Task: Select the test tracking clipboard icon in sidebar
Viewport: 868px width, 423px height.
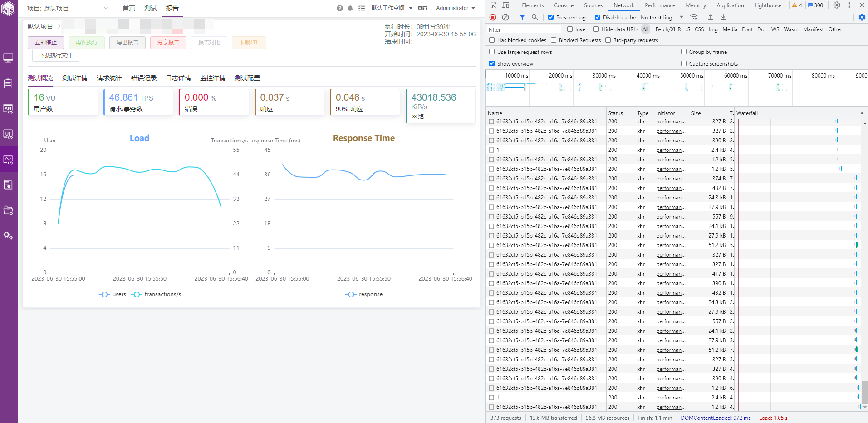Action: (x=8, y=83)
